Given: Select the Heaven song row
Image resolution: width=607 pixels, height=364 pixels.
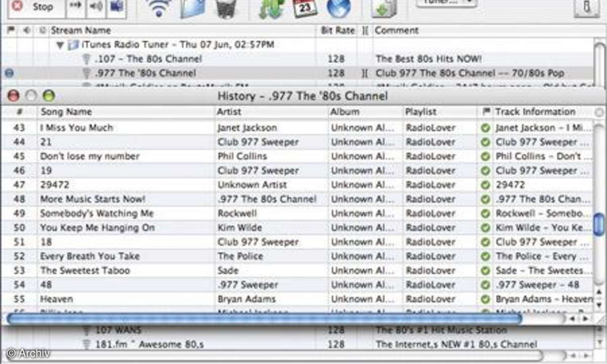Looking at the screenshot, I should click(x=296, y=299).
